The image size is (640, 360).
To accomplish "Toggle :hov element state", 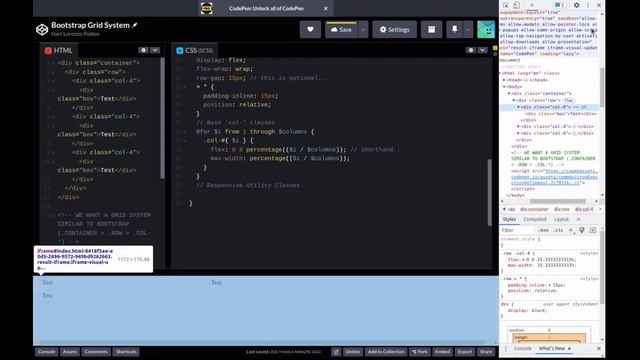I will pyautogui.click(x=543, y=231).
